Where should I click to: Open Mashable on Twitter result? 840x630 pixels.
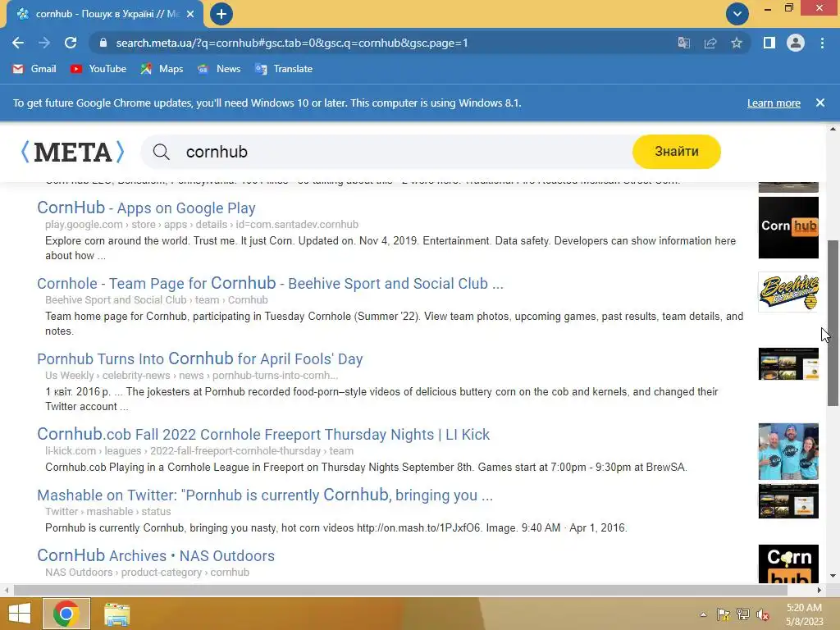265,495
